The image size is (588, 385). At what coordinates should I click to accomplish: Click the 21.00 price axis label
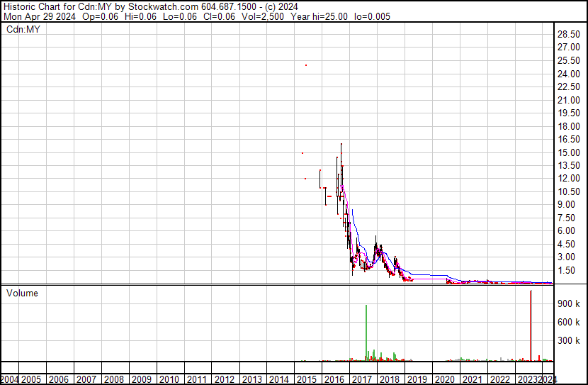click(x=569, y=100)
